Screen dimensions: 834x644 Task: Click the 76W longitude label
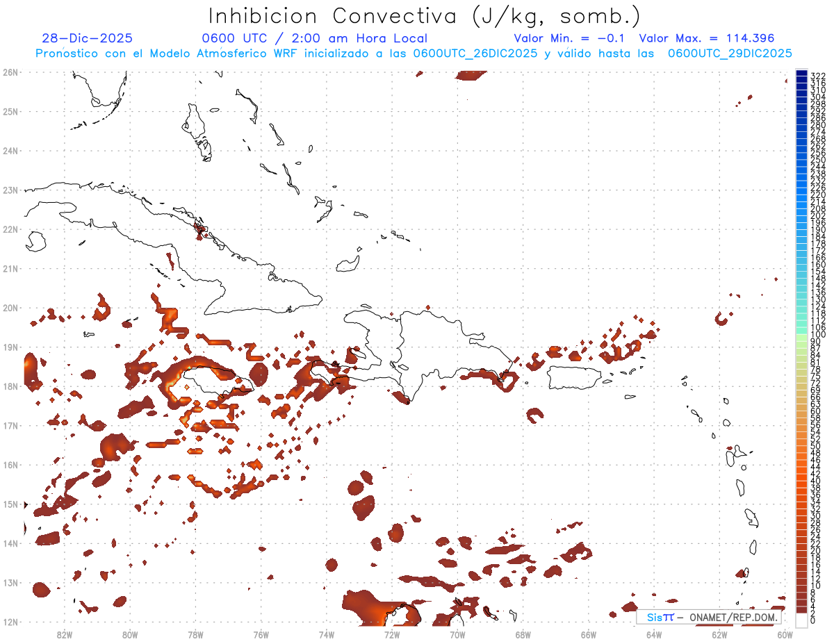261,634
